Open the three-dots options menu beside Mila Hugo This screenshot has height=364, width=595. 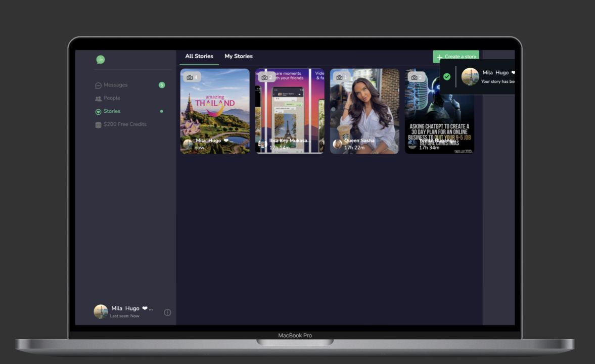click(x=167, y=312)
